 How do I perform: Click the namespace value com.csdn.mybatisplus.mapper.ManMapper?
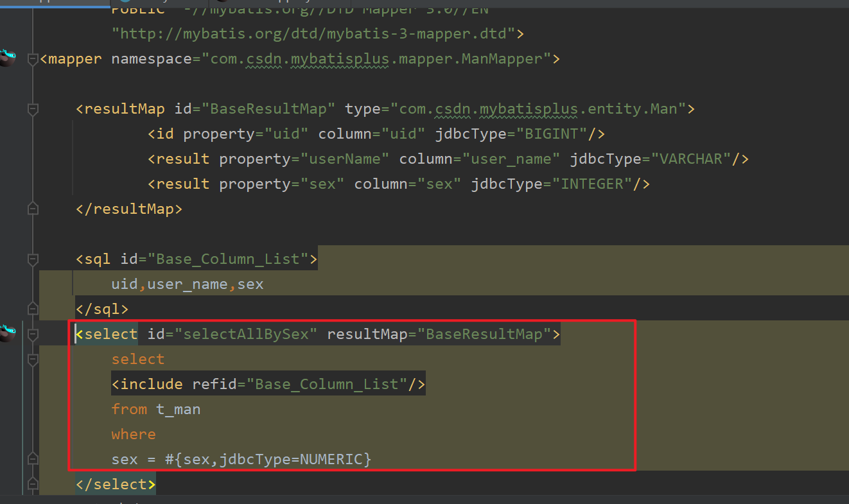point(376,59)
